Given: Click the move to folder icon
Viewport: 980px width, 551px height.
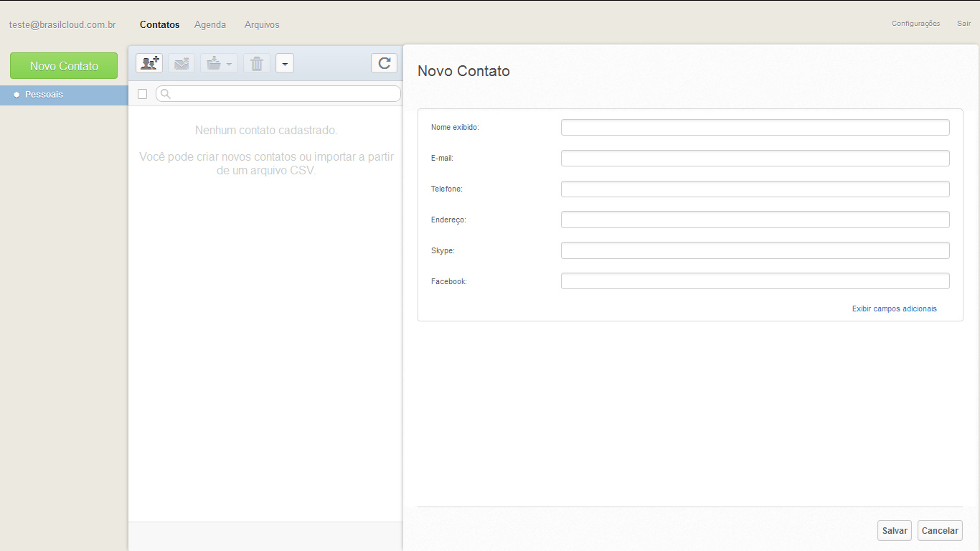Looking at the screenshot, I should 219,63.
